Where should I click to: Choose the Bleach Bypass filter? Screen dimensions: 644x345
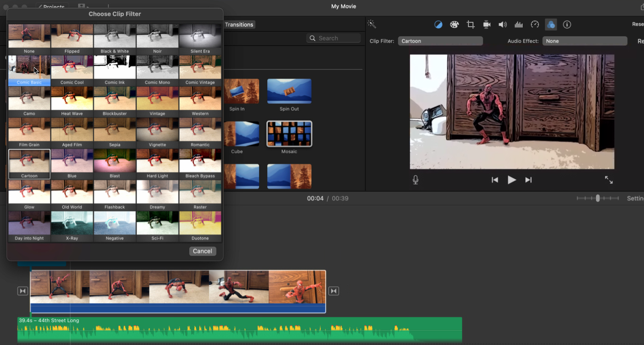(x=200, y=164)
